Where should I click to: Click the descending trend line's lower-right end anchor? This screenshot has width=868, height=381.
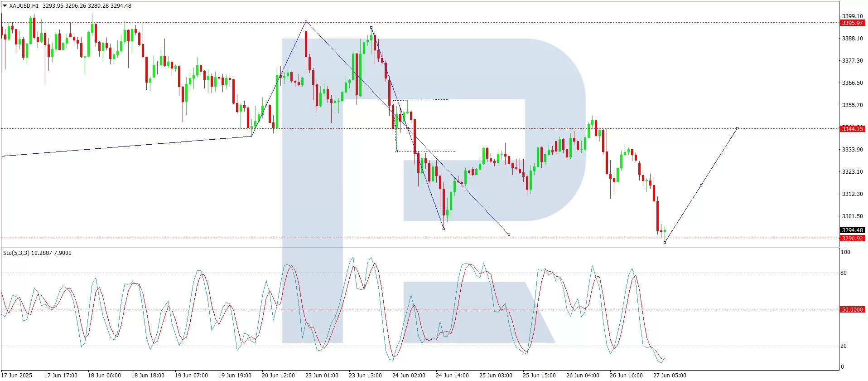(509, 235)
